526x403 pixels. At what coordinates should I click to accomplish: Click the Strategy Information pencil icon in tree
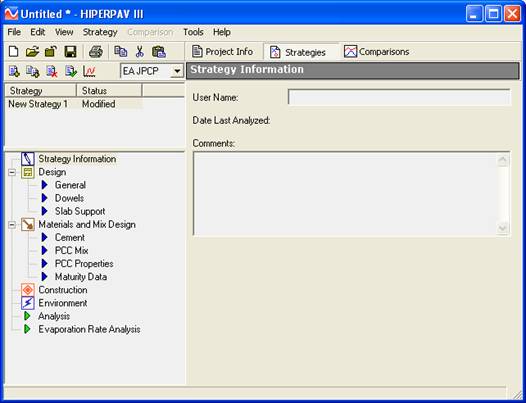28,159
